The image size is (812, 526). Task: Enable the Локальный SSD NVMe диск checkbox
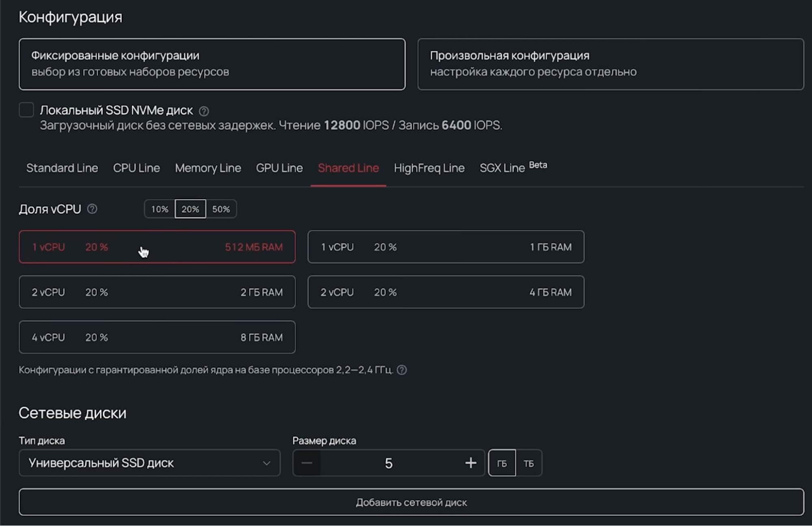[26, 110]
